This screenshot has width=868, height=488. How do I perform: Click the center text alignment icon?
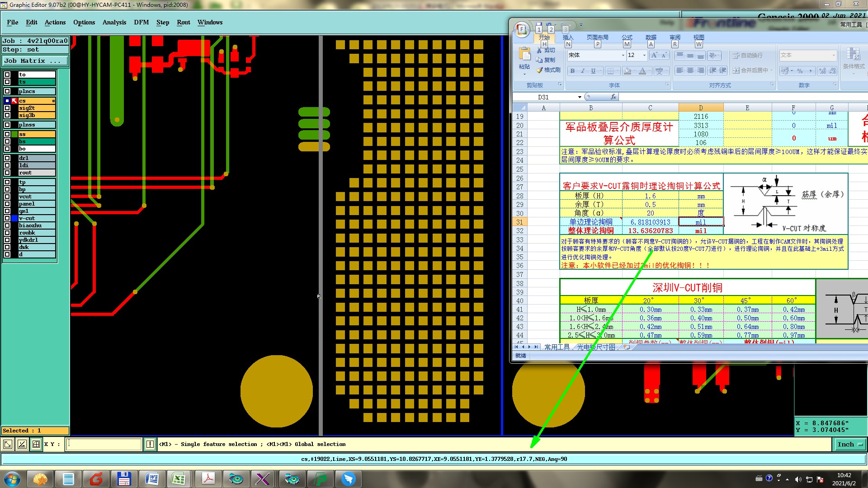pyautogui.click(x=690, y=70)
